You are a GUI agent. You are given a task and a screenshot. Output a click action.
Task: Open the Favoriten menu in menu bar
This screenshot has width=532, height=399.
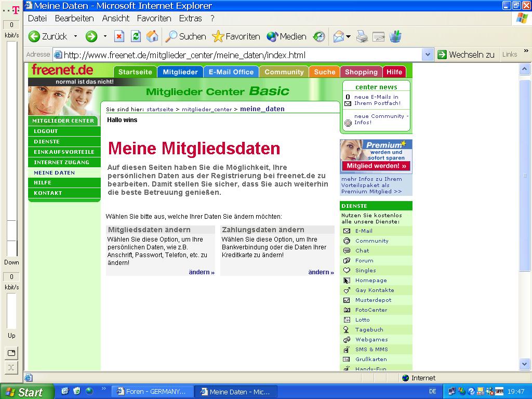[154, 18]
